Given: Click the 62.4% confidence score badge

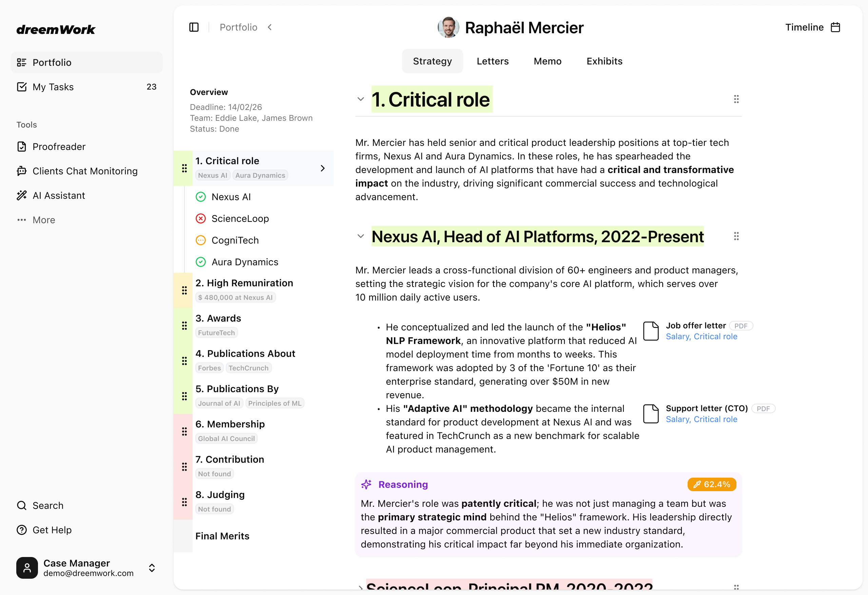Looking at the screenshot, I should pos(712,484).
